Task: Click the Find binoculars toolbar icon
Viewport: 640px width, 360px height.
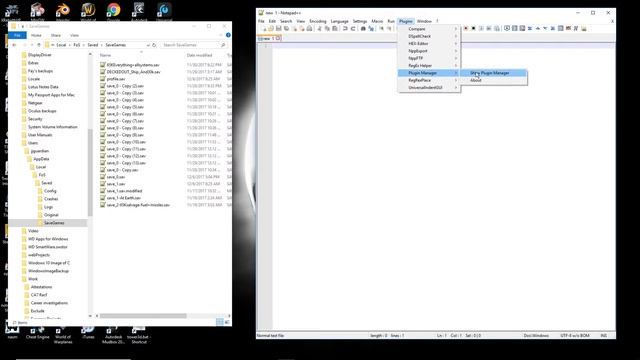Action: (x=363, y=29)
